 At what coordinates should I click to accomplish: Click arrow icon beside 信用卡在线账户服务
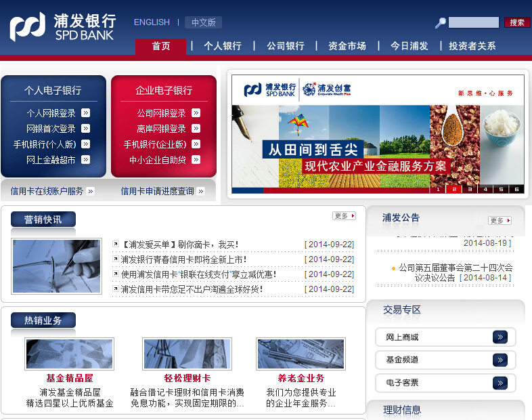[x=90, y=191]
